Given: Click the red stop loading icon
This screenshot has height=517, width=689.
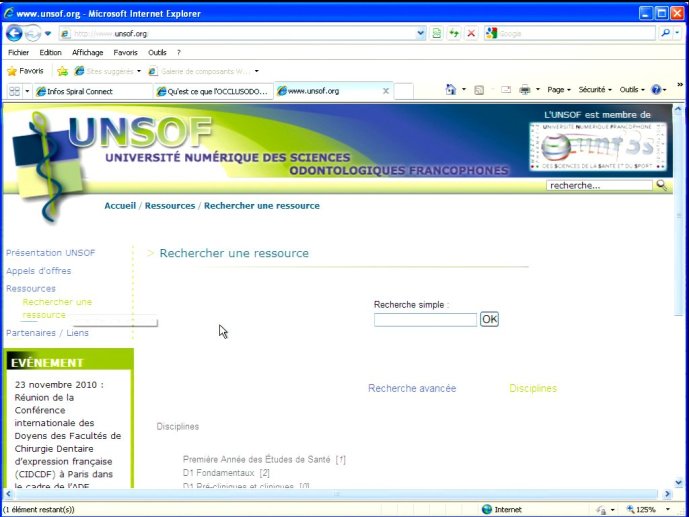Looking at the screenshot, I should (x=471, y=33).
